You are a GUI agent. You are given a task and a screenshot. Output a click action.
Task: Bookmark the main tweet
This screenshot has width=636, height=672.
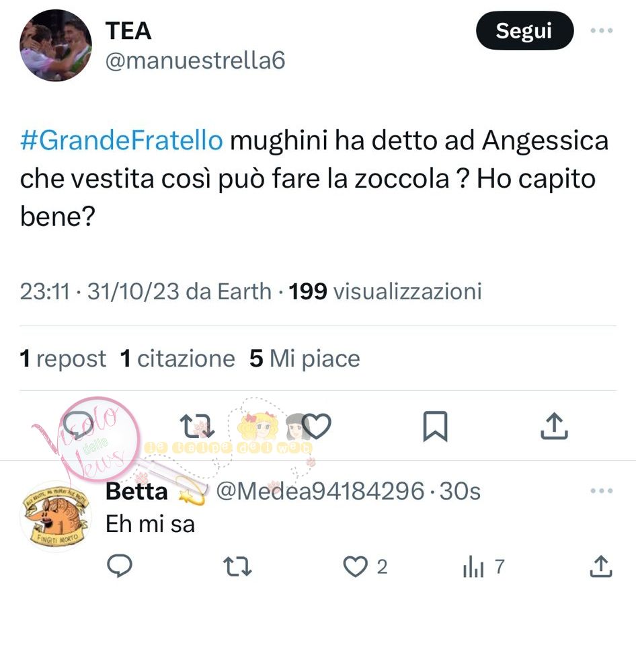coord(435,426)
